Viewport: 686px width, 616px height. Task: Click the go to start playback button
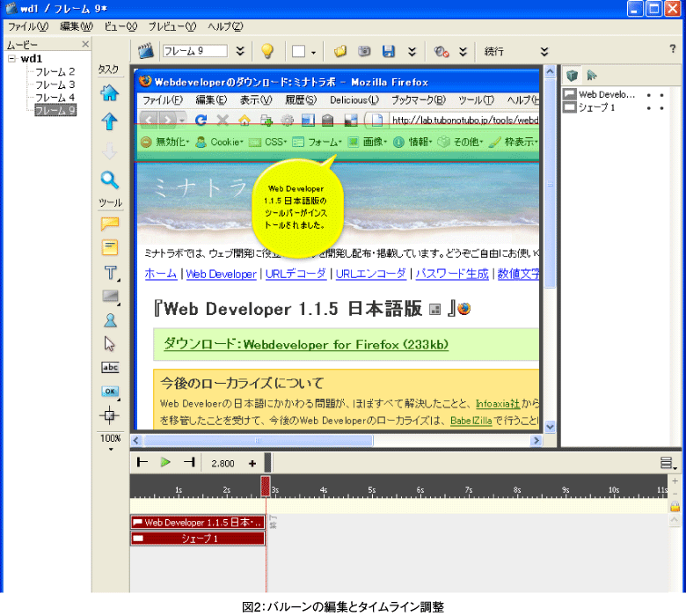pos(142,462)
